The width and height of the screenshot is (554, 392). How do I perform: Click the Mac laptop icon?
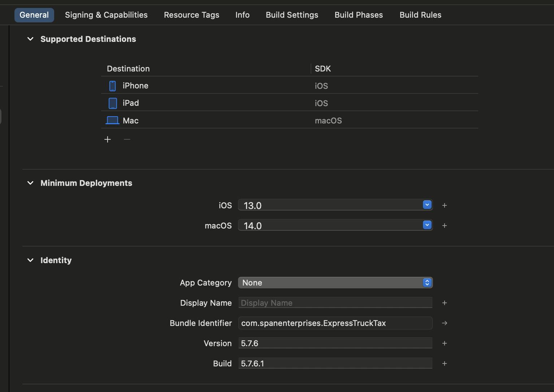click(112, 120)
